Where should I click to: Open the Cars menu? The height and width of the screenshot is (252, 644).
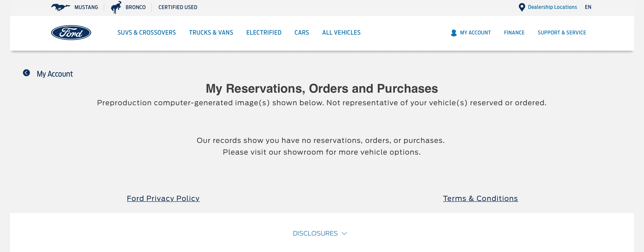301,33
